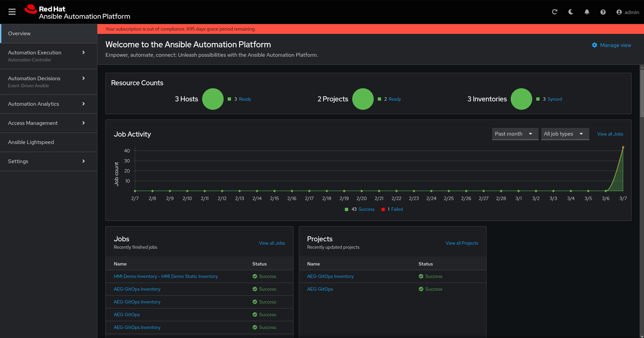This screenshot has height=338, width=644.
Task: Click the Manage view gear icon
Action: pos(595,45)
